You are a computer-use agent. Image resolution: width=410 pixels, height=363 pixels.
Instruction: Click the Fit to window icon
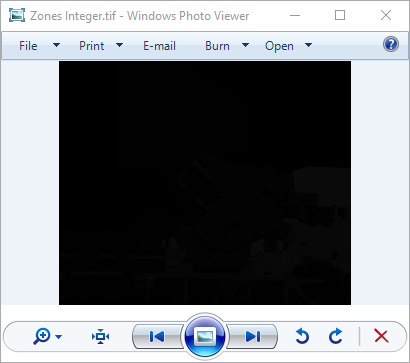(100, 336)
